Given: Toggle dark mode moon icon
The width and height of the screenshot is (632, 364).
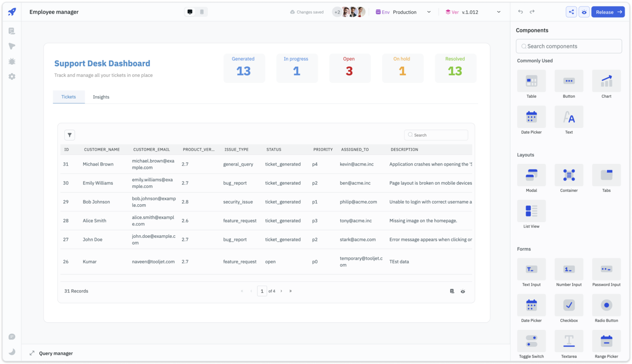Looking at the screenshot, I should tap(12, 352).
